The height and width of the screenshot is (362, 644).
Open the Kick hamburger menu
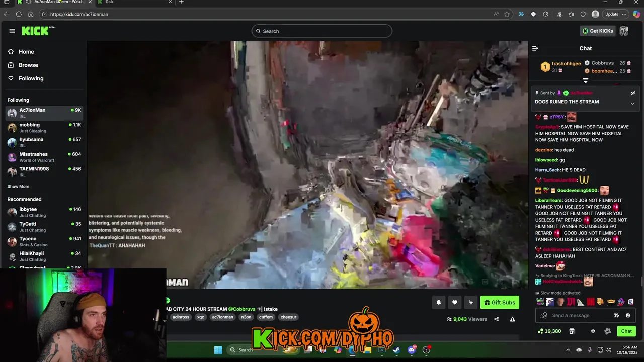[x=12, y=31]
